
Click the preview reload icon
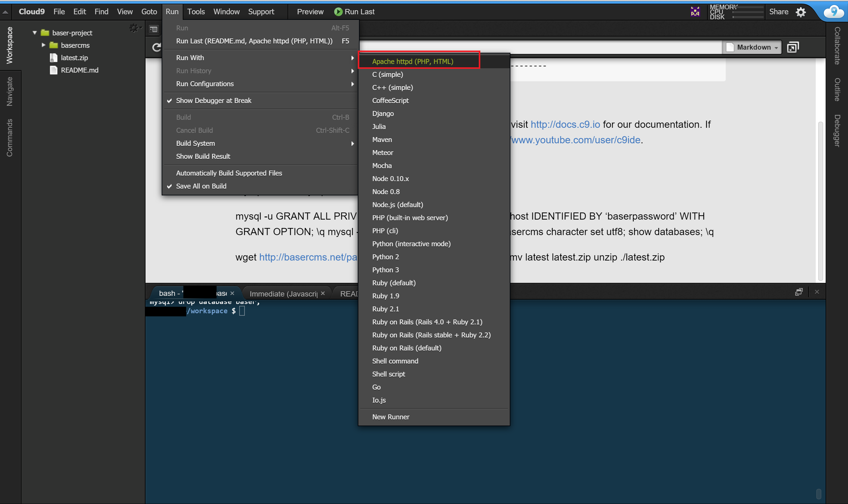pos(157,47)
